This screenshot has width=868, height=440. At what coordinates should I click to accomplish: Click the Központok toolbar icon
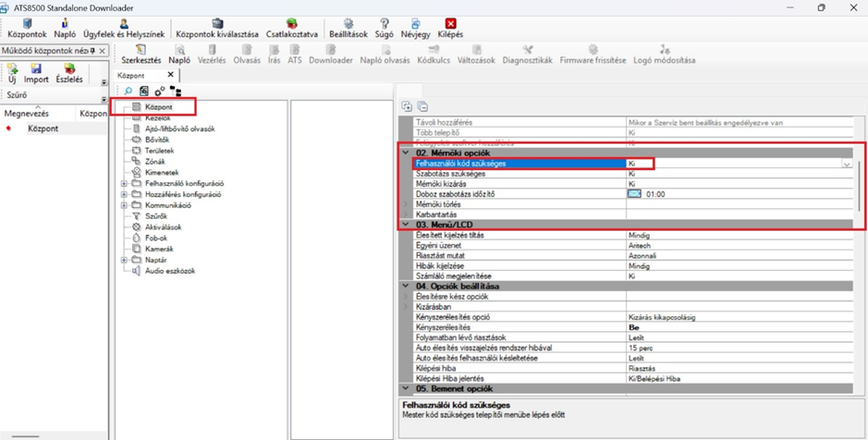(26, 24)
